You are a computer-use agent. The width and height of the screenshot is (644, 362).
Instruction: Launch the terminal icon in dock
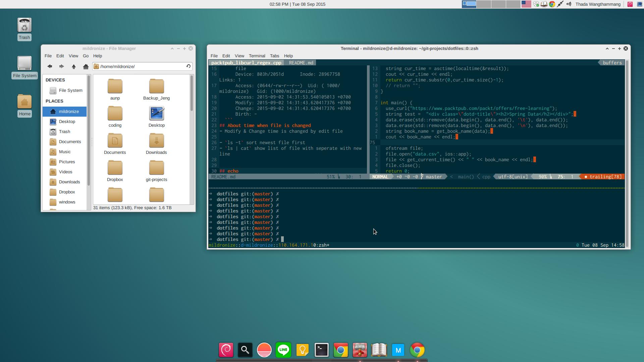[x=321, y=350]
